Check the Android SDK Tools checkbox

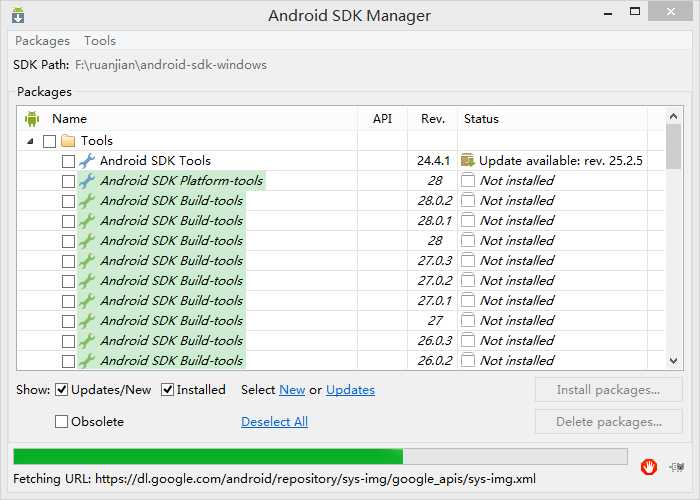(68, 161)
